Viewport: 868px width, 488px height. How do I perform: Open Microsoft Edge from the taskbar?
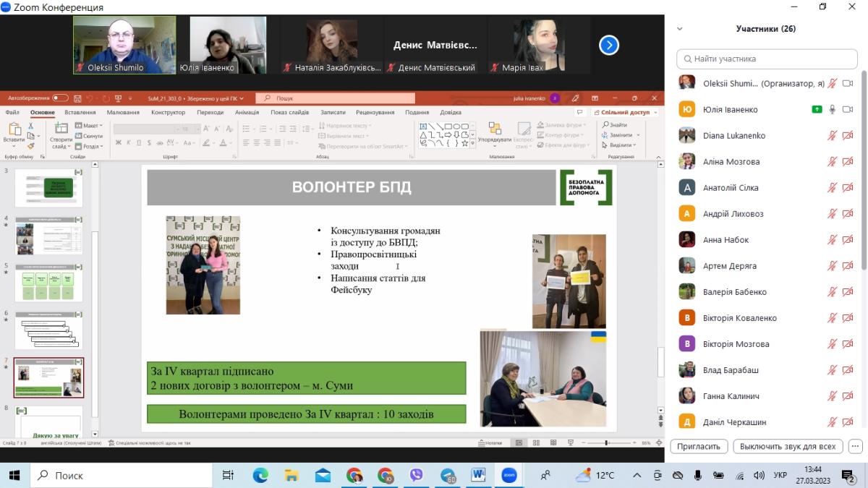[260, 475]
